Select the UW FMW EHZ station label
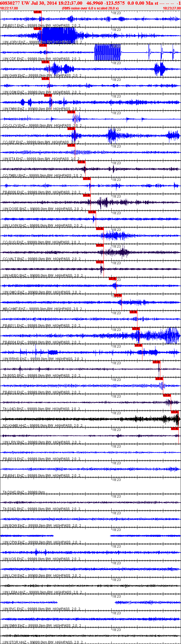The width and height of the screenshot is (181, 644). coord(14,109)
